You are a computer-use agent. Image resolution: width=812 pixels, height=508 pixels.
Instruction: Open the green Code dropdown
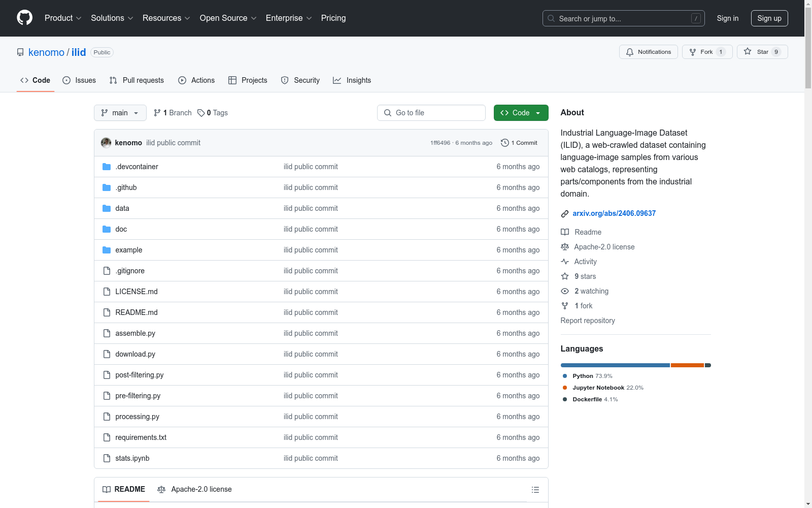(521, 113)
